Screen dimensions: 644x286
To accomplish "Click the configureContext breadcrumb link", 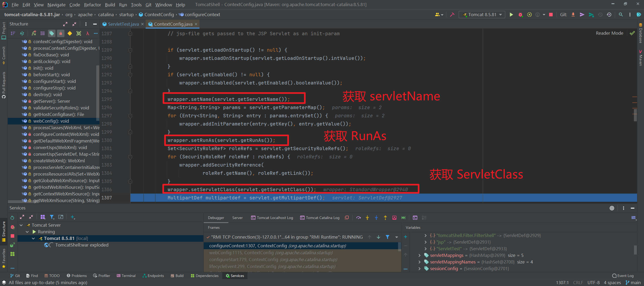I will click(x=202, y=15).
